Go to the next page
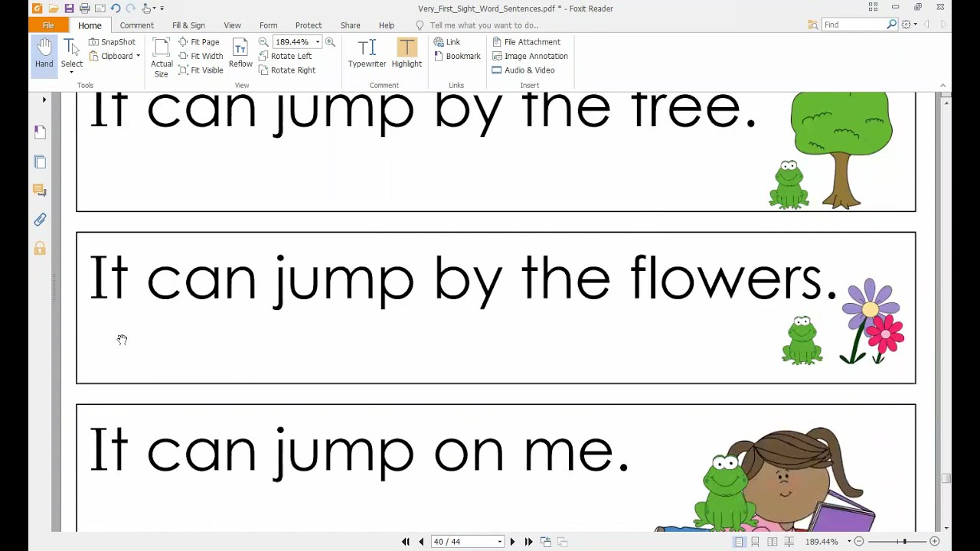This screenshot has height=551, width=980. (512, 542)
